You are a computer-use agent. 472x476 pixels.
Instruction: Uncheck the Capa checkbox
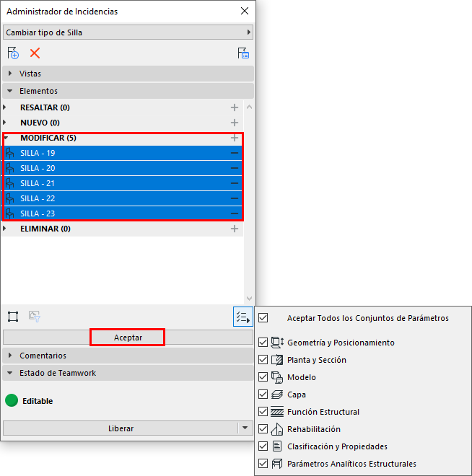point(263,395)
